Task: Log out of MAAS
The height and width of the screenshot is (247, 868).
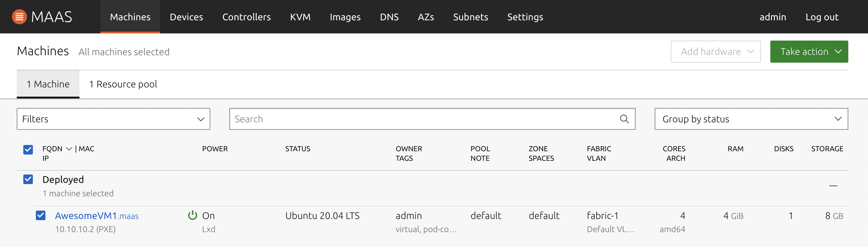Action: [x=821, y=17]
